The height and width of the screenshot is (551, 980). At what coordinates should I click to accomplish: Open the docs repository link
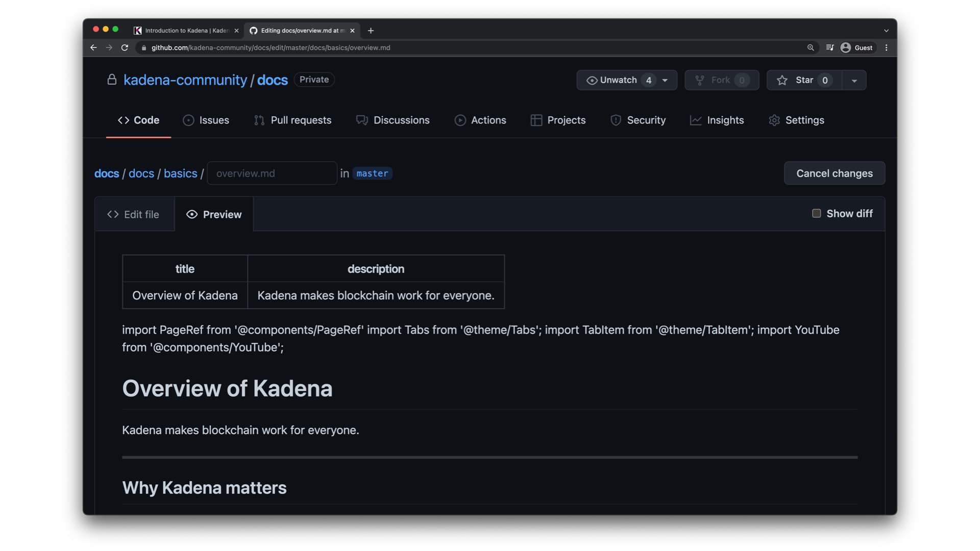[x=273, y=80]
